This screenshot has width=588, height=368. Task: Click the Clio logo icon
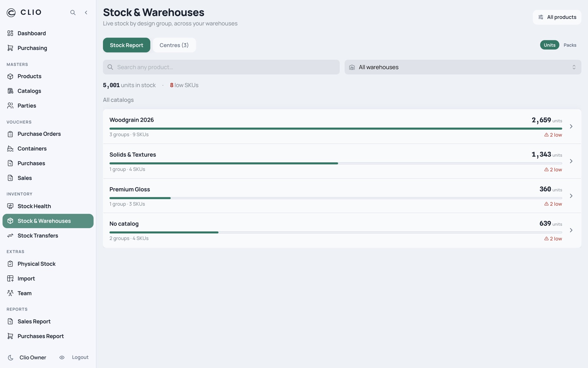point(11,13)
